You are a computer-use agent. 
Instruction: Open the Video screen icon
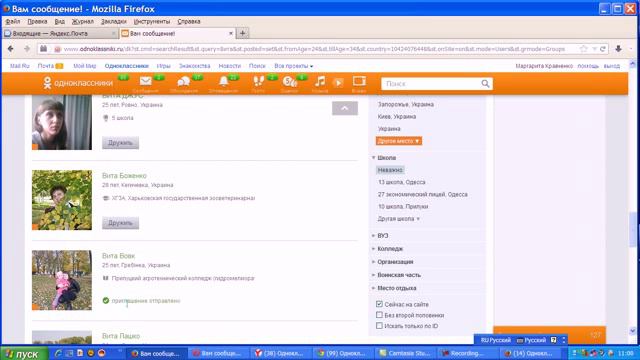(359, 81)
